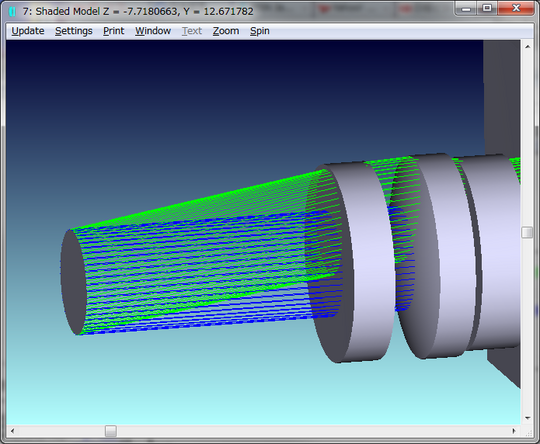
Task: Click the window resize grip corner
Action: click(x=528, y=432)
